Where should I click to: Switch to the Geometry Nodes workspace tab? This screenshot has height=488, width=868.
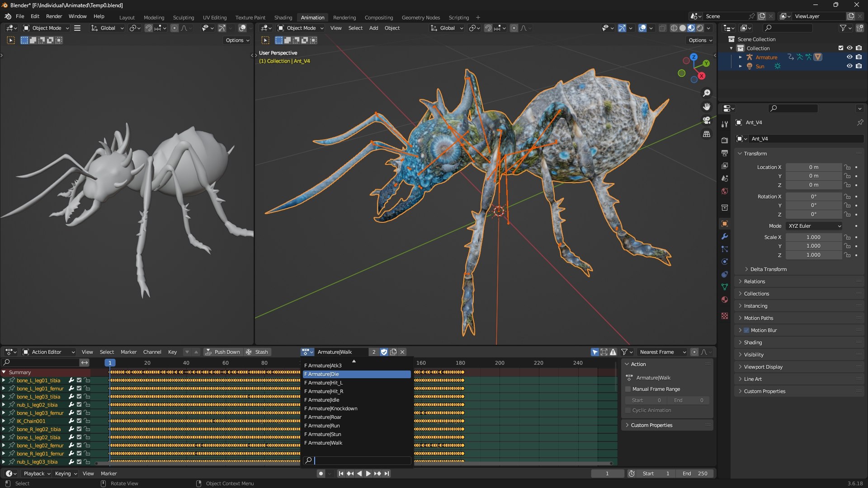click(420, 18)
